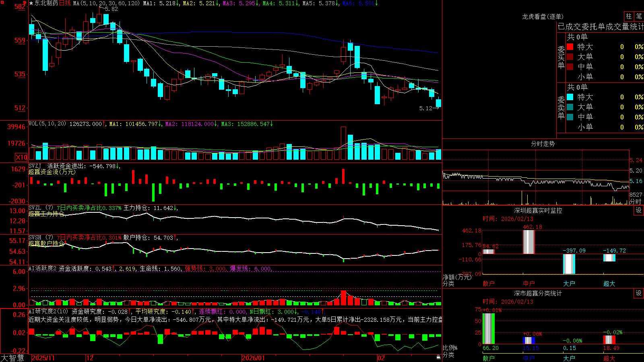The height and width of the screenshot is (362, 644).
Task: Switch to 柱 bar display mode
Action: click(x=629, y=16)
